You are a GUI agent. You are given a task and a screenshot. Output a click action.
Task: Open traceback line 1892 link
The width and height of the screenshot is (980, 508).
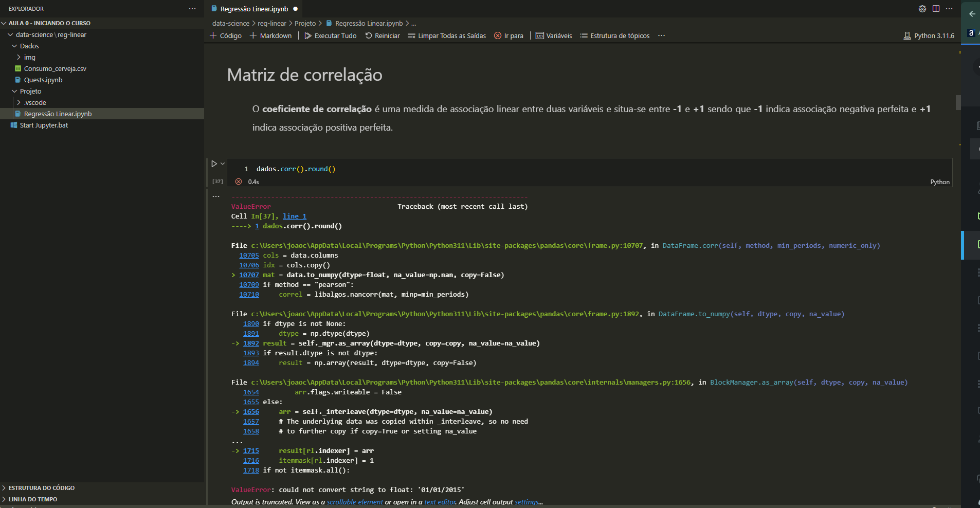tap(251, 343)
